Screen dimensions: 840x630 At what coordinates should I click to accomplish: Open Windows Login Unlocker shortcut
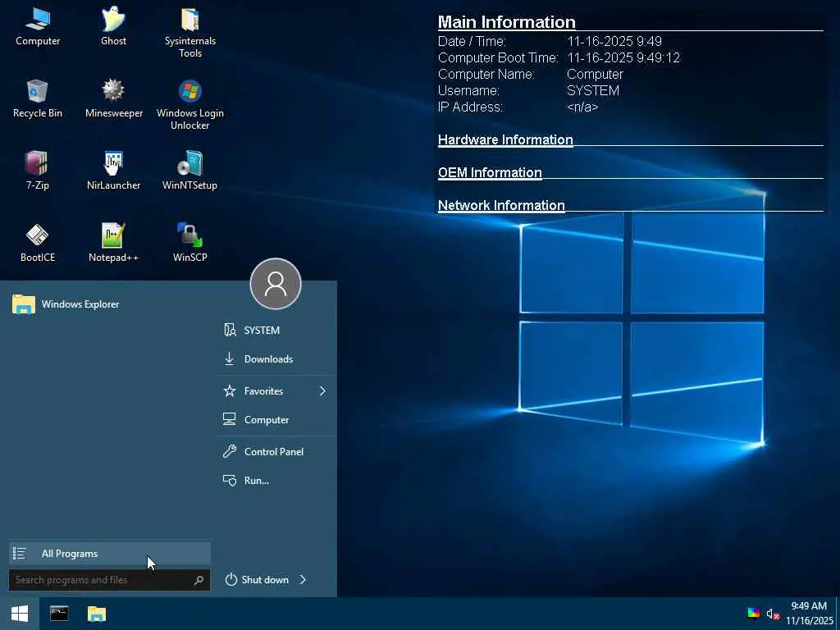coord(190,104)
